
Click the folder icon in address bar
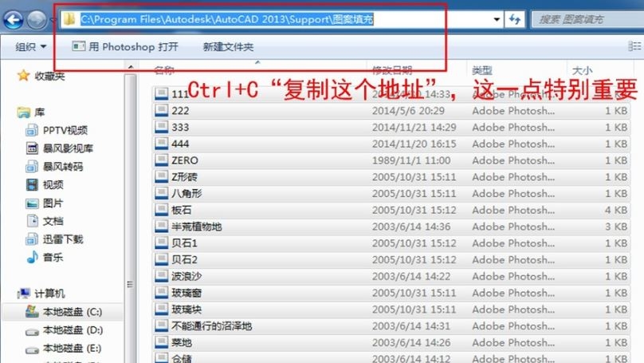(69, 19)
